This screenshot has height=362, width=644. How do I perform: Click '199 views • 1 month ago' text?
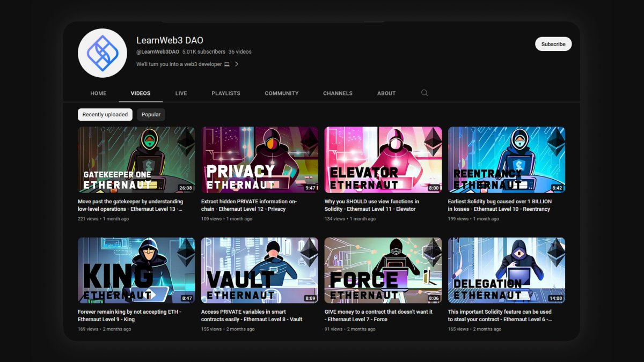(473, 219)
